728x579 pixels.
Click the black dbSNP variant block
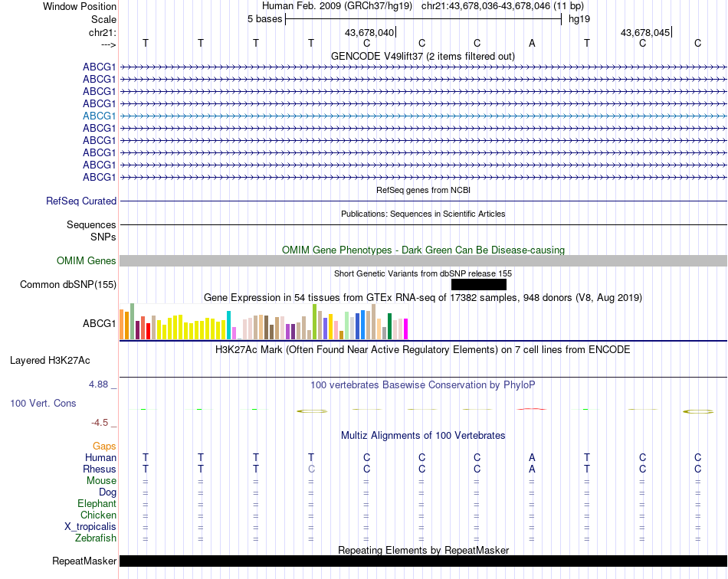479,284
